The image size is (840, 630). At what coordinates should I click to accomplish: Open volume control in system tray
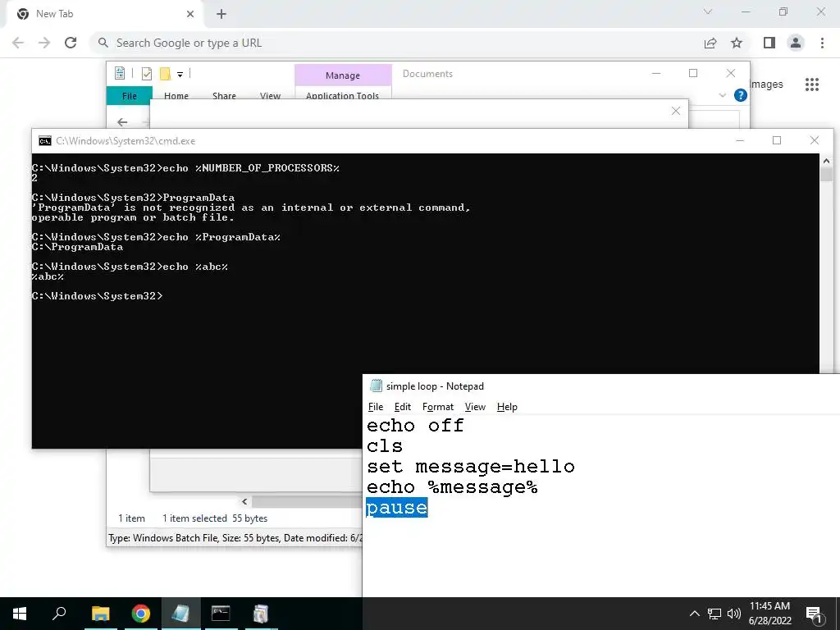tap(734, 614)
